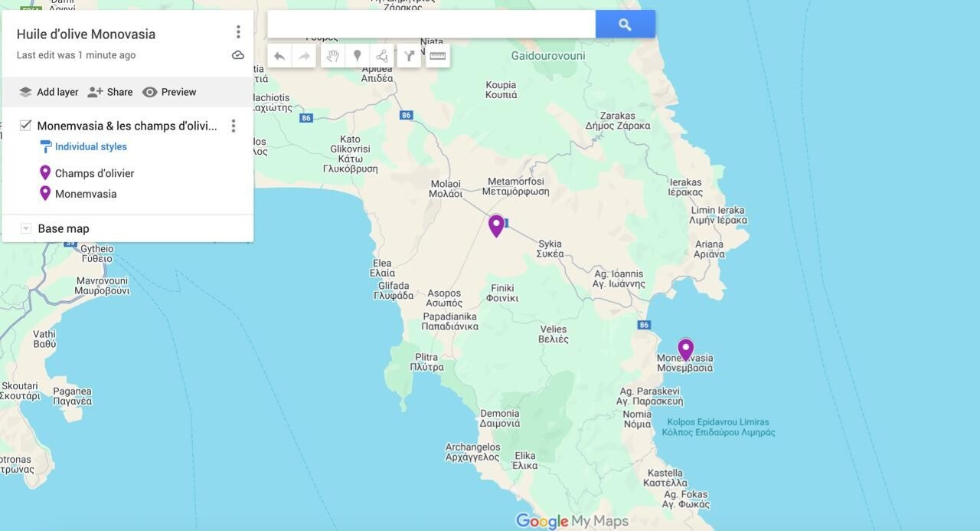Click the Archangelos label on map
Viewport: 980px width, 531px height.
pos(472,452)
